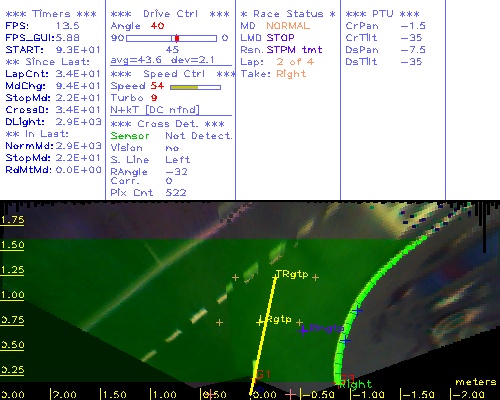Viewport: 500px width, 400px height.
Task: Click the blue cross marker left of Rgtp
Action: 303,330
